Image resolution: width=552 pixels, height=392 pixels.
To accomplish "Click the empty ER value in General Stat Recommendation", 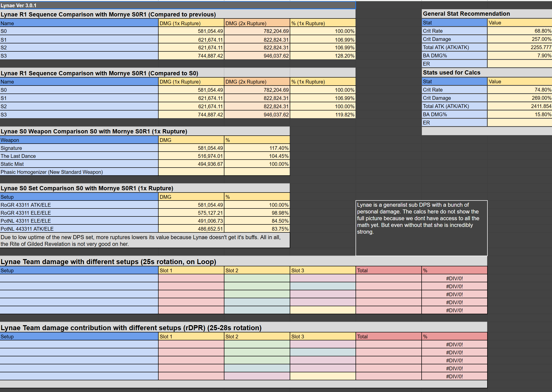I will [x=519, y=64].
